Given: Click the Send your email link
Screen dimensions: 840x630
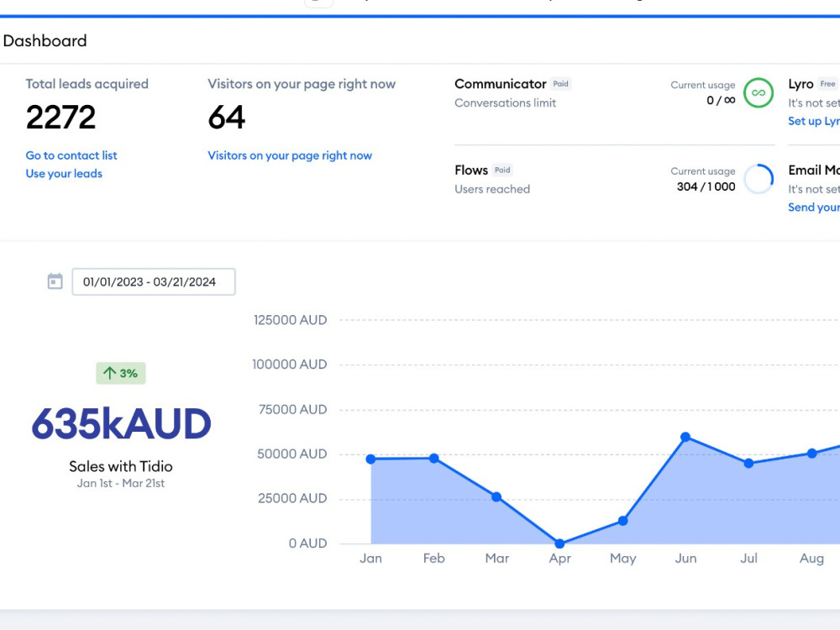Looking at the screenshot, I should point(814,207).
